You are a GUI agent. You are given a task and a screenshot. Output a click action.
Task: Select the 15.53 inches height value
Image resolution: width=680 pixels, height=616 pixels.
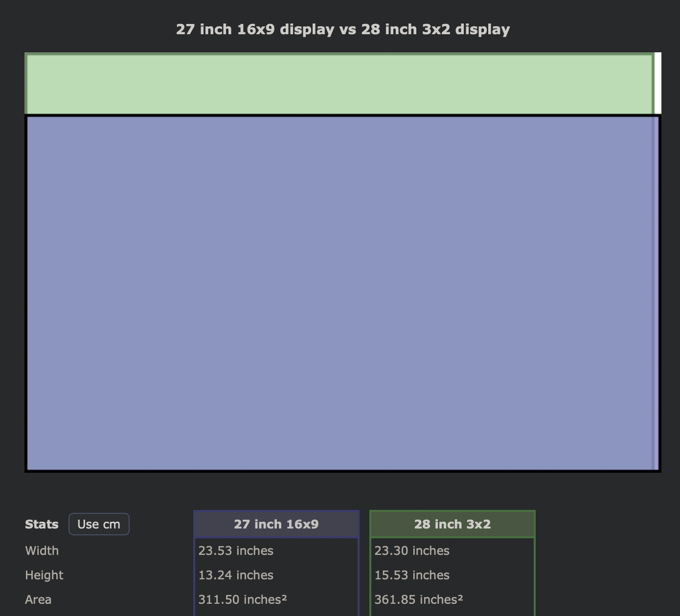(x=412, y=575)
